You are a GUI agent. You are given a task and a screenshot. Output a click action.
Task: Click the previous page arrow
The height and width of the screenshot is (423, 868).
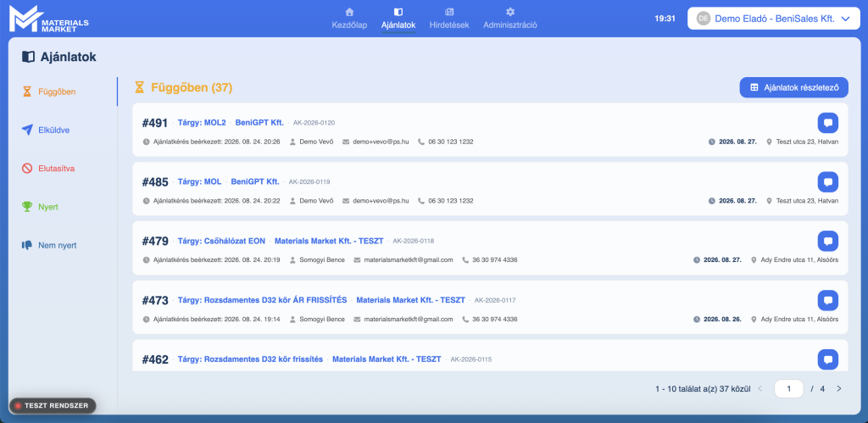coord(760,389)
